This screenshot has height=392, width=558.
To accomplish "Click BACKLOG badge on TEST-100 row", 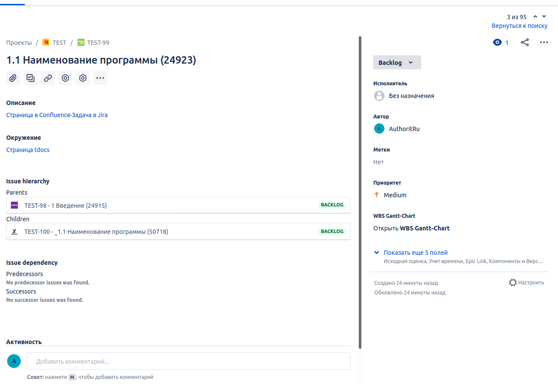I will pos(332,231).
